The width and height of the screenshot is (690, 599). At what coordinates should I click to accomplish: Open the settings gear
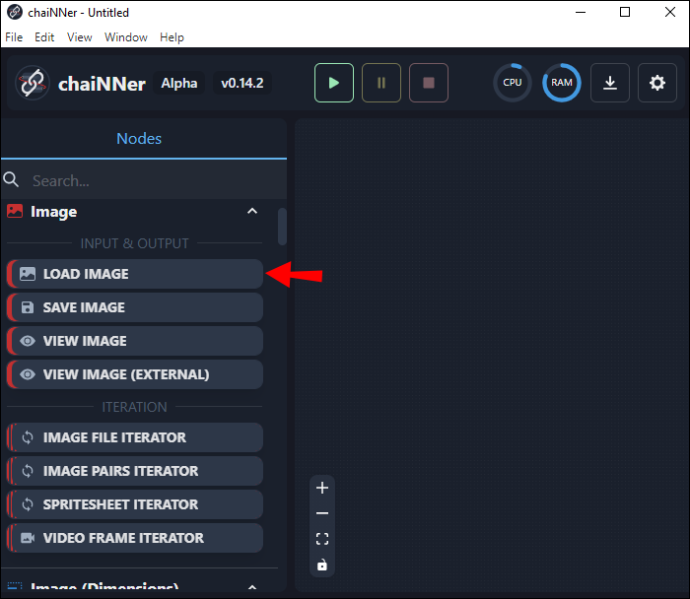pyautogui.click(x=657, y=83)
